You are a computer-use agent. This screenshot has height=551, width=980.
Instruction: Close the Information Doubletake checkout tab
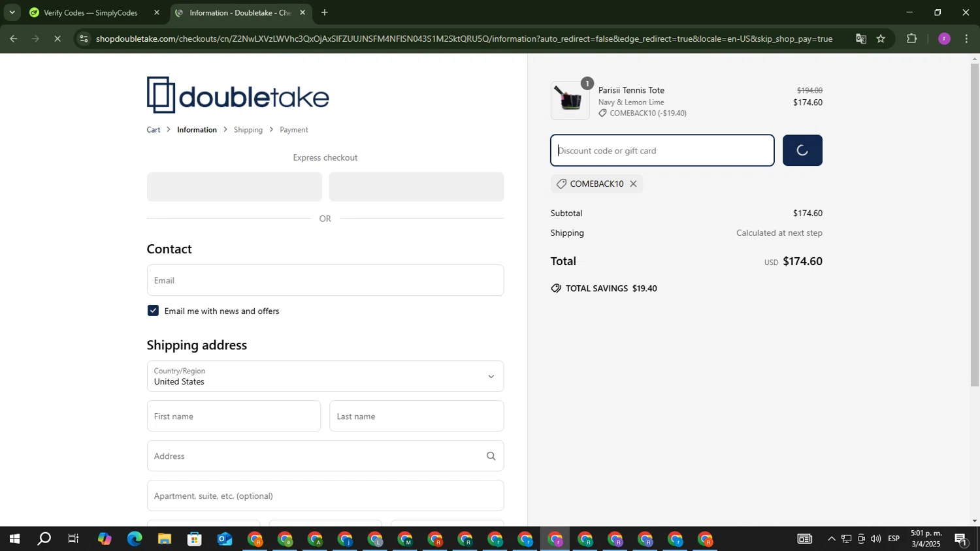[x=302, y=12]
